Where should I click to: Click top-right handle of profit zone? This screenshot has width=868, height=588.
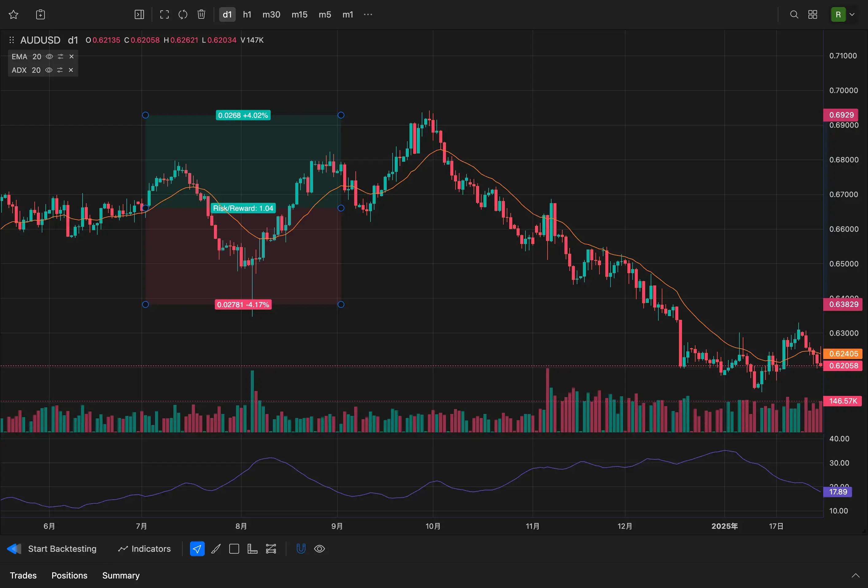[341, 115]
